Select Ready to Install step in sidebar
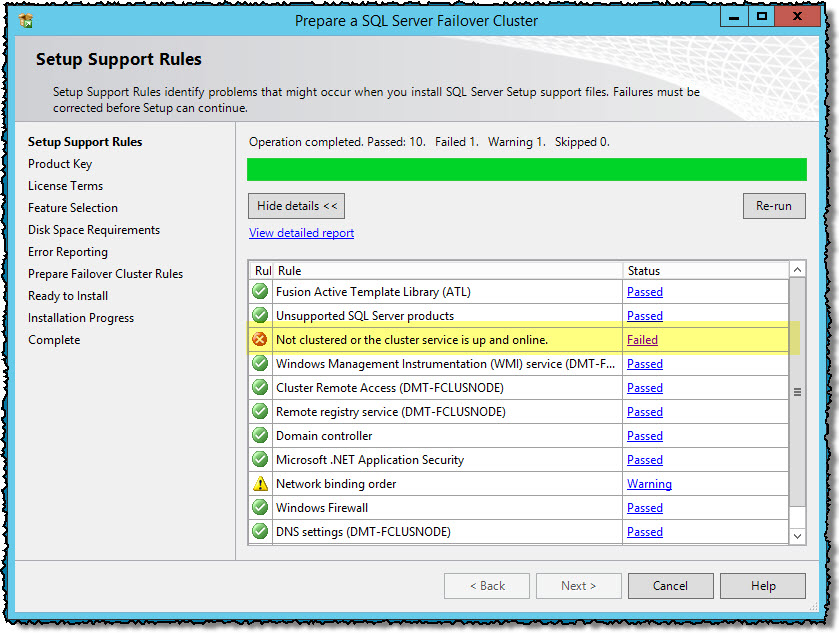 [x=68, y=295]
